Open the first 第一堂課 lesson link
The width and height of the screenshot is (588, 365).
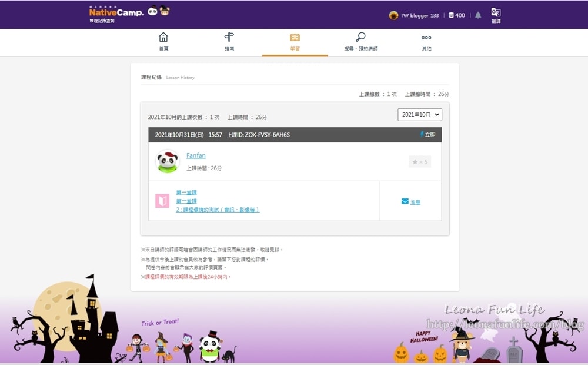186,193
